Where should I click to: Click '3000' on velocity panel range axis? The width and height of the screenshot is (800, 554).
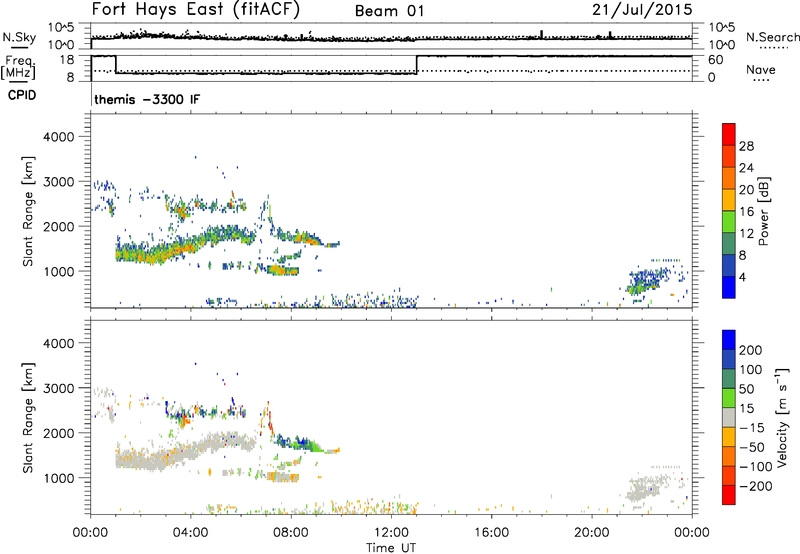(59, 388)
